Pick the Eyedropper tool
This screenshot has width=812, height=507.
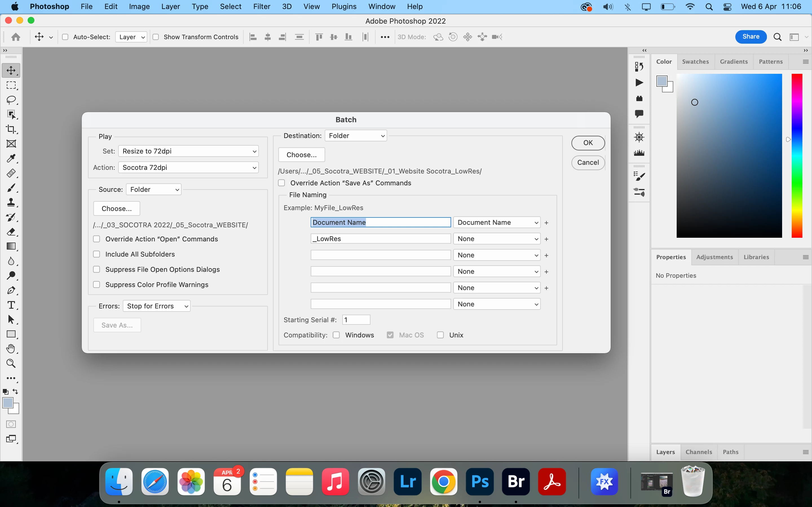(x=11, y=158)
